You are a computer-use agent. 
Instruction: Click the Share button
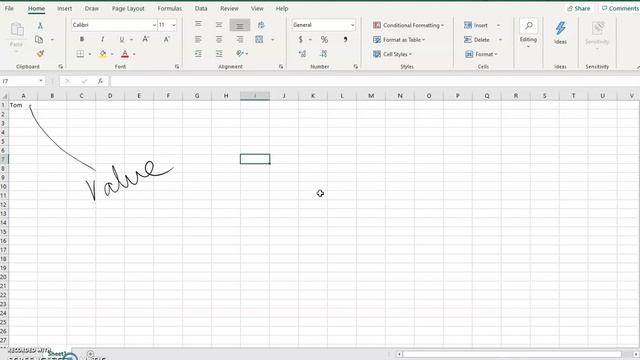point(579,8)
